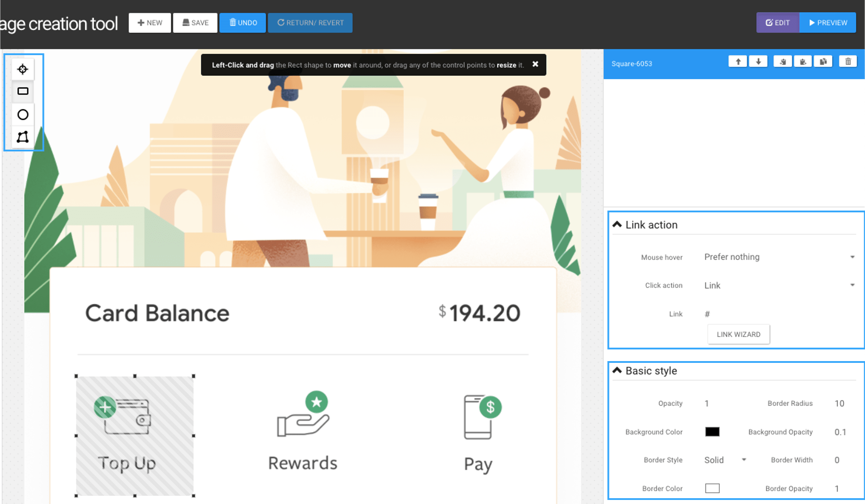
Task: Select the move/target pointer tool
Action: pyautogui.click(x=22, y=69)
